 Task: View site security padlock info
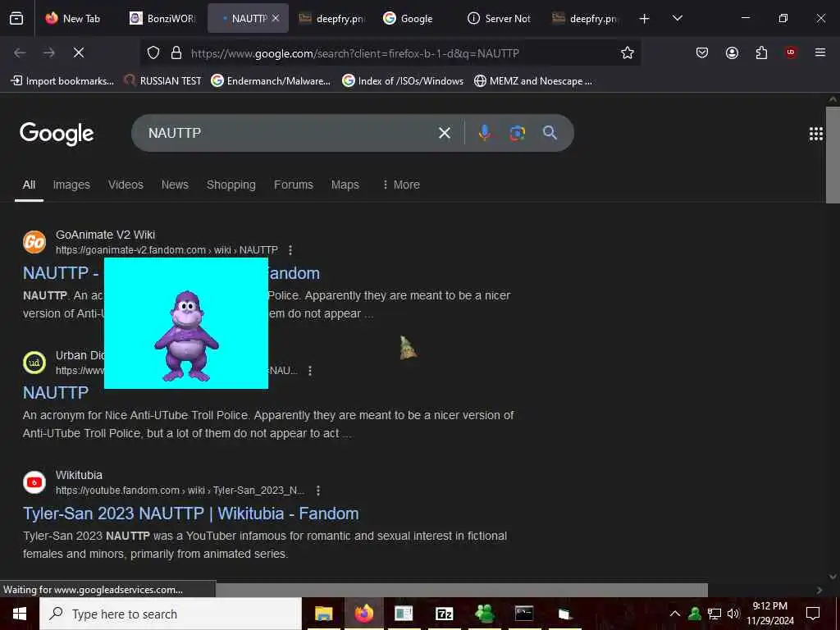click(x=176, y=53)
